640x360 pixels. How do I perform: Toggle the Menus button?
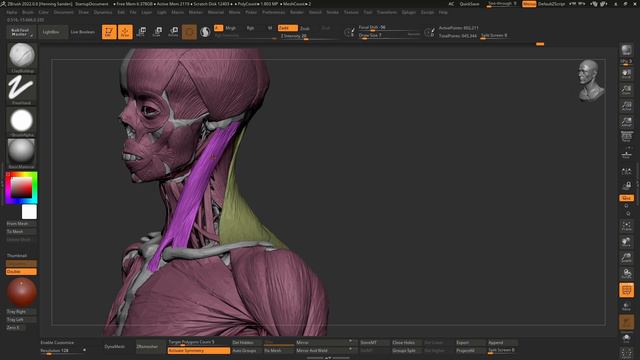[x=529, y=4]
